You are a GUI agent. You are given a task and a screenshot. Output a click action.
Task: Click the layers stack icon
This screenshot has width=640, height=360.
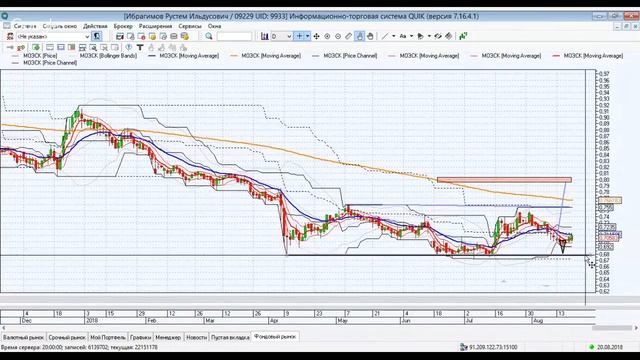(x=449, y=36)
